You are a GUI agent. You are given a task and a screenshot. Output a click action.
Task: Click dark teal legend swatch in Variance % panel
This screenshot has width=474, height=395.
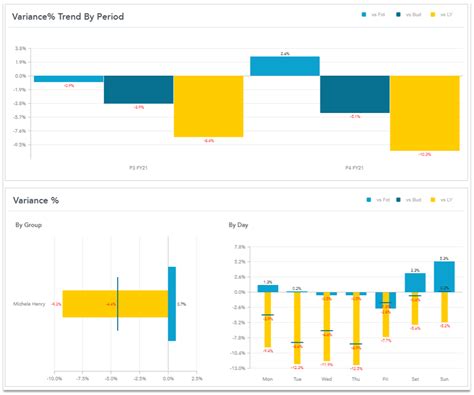[x=398, y=200]
